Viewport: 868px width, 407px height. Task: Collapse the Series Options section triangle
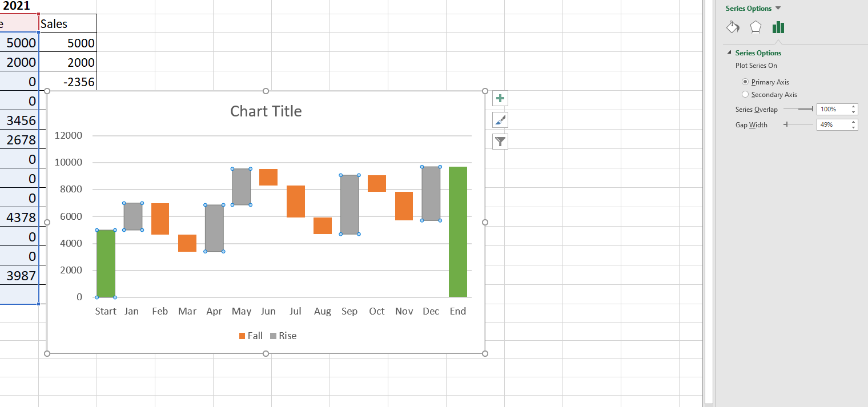729,53
